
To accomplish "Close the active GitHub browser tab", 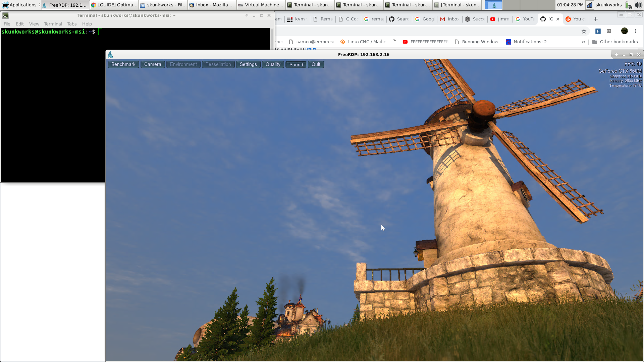I will tap(558, 19).
